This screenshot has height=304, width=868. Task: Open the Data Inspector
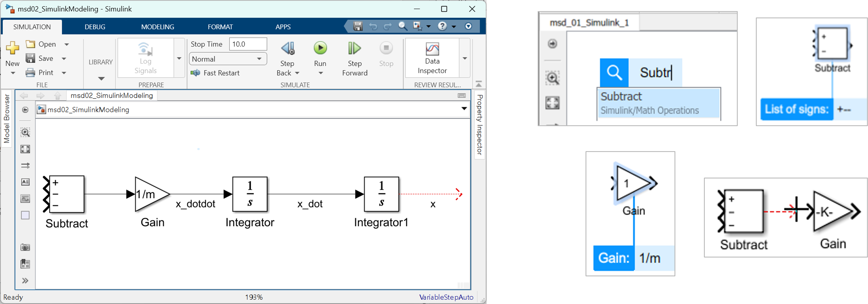tap(432, 57)
